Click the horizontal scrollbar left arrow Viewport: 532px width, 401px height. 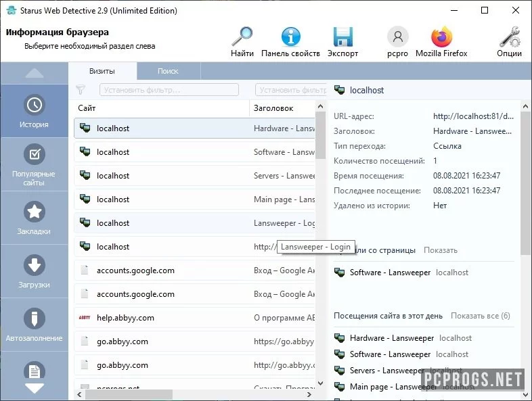click(x=79, y=394)
